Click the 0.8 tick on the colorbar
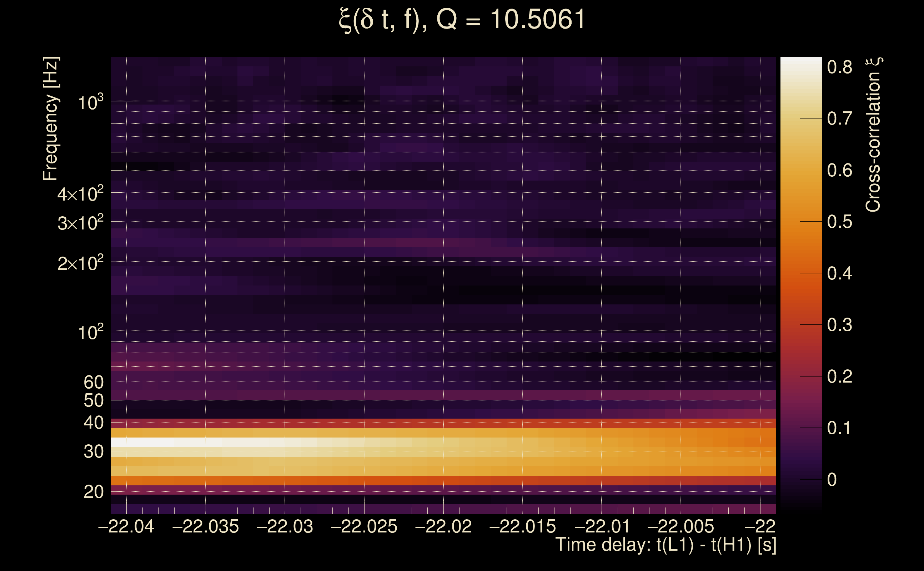The width and height of the screenshot is (924, 571). [x=839, y=67]
